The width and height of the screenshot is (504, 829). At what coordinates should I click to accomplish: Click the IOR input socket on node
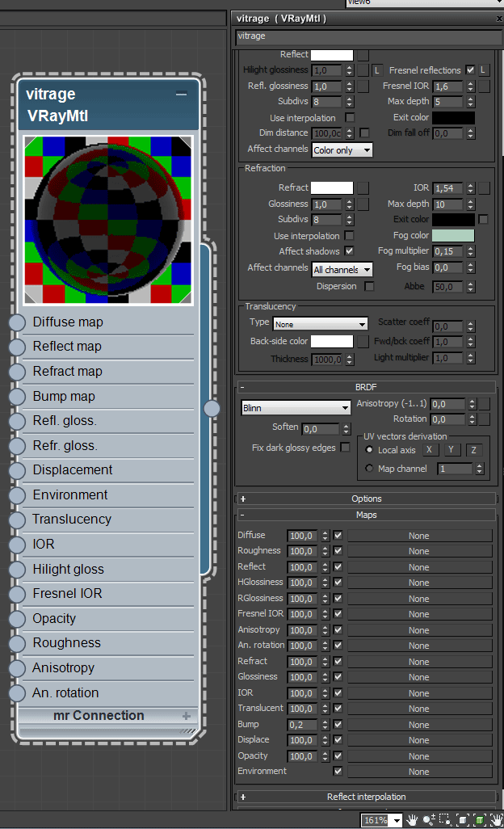(17, 545)
